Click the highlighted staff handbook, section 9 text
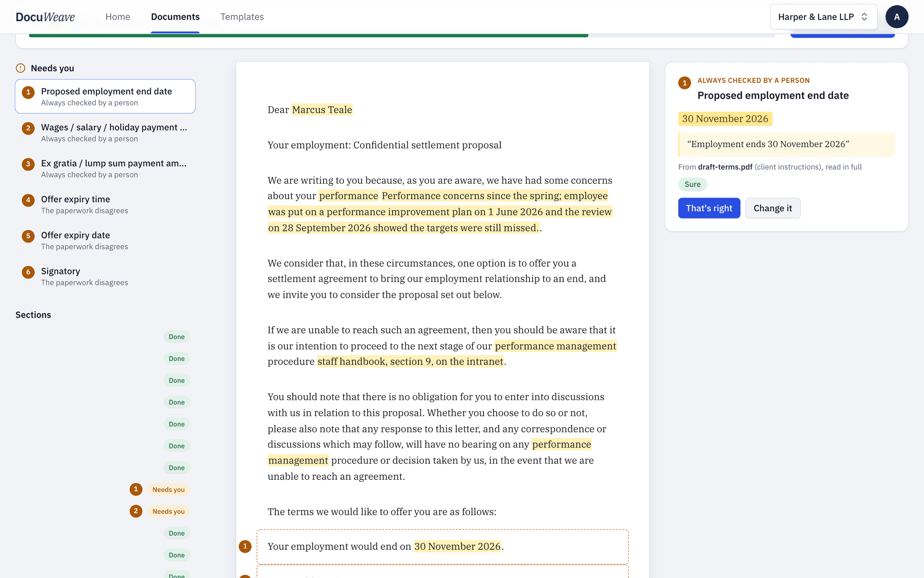The image size is (924, 578). (x=410, y=361)
